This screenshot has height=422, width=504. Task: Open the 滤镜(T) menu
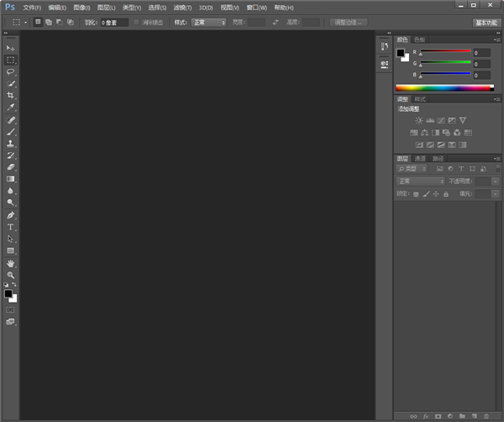click(182, 8)
